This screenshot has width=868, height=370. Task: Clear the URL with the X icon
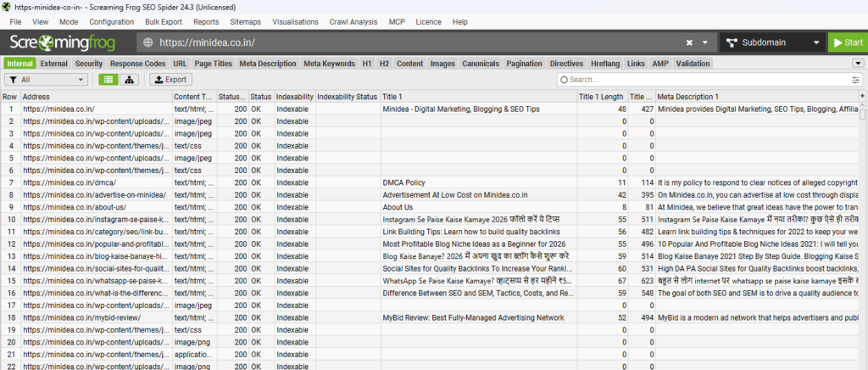pyautogui.click(x=690, y=42)
